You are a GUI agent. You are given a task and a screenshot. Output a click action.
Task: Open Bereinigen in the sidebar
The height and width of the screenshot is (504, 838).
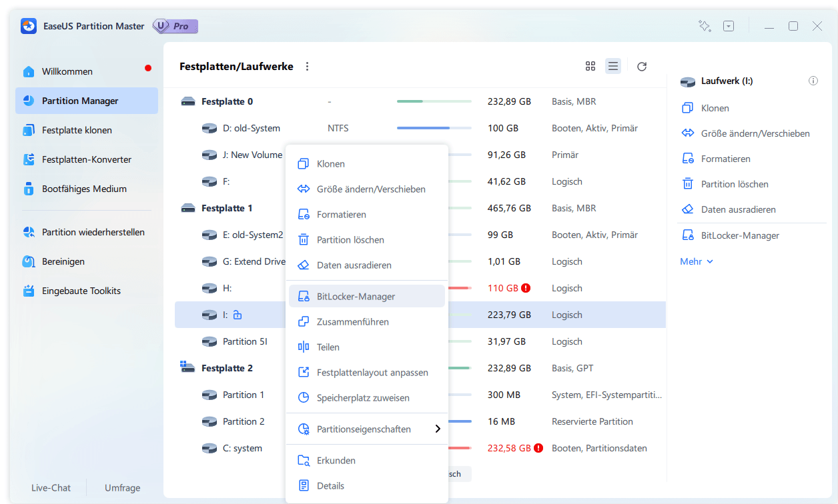87,261
